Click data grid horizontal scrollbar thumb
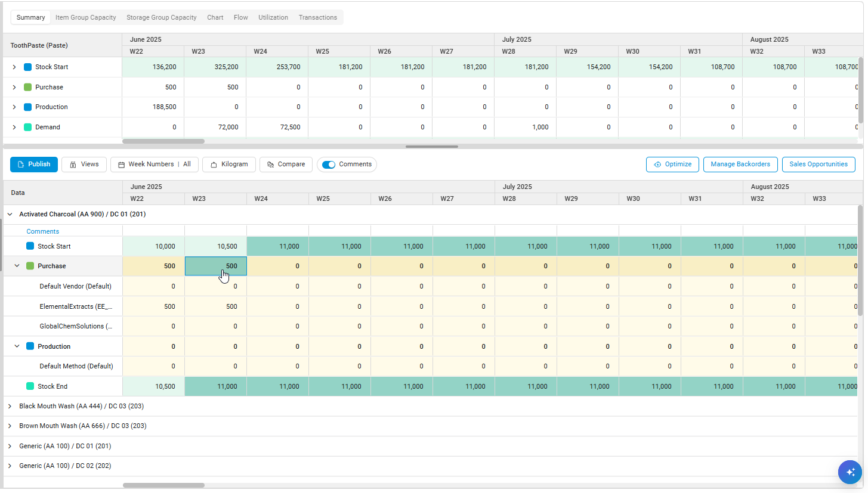The width and height of the screenshot is (868, 493). 163,485
